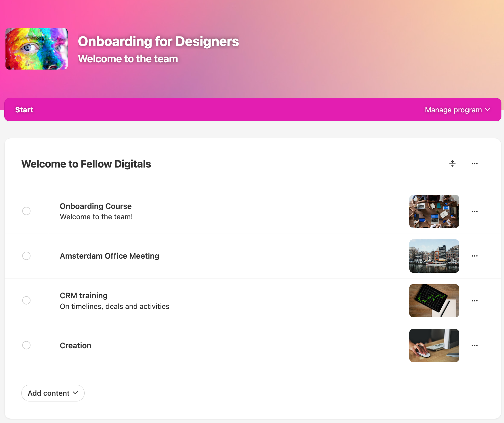Toggle the Creation completion circle
The height and width of the screenshot is (423, 504).
click(x=26, y=345)
